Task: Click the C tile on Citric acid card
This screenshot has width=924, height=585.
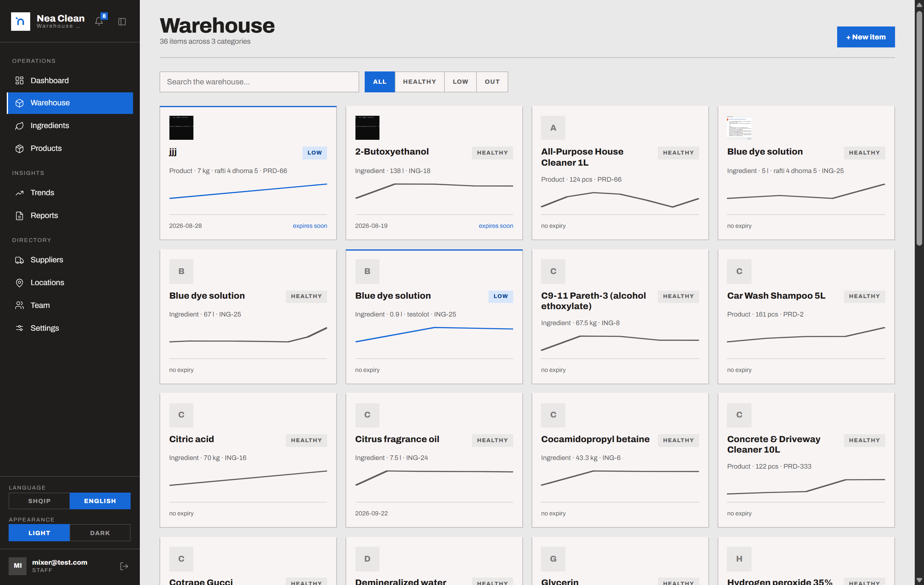Action: coord(181,415)
